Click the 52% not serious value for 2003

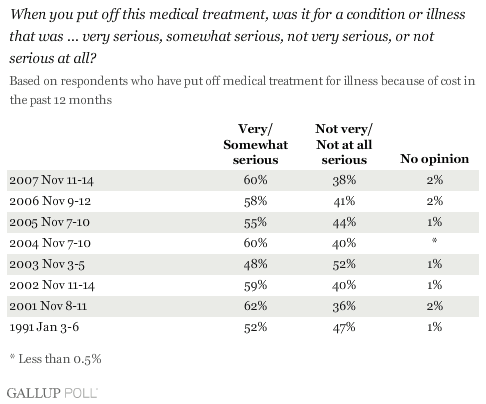344,264
